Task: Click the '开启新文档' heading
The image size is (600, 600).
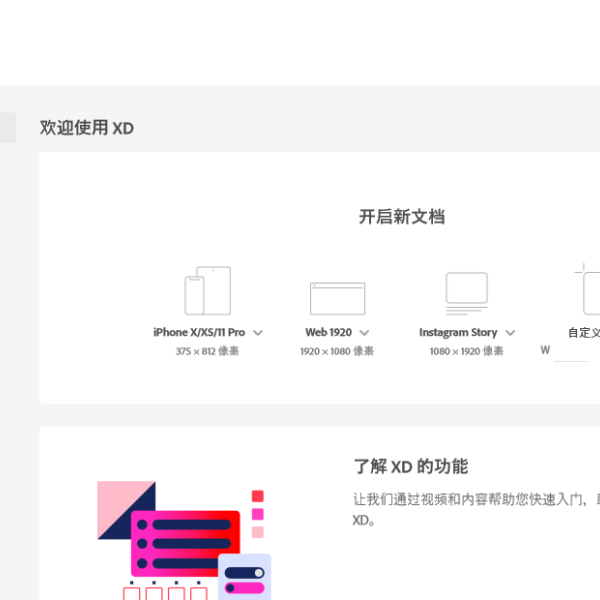Action: click(402, 217)
